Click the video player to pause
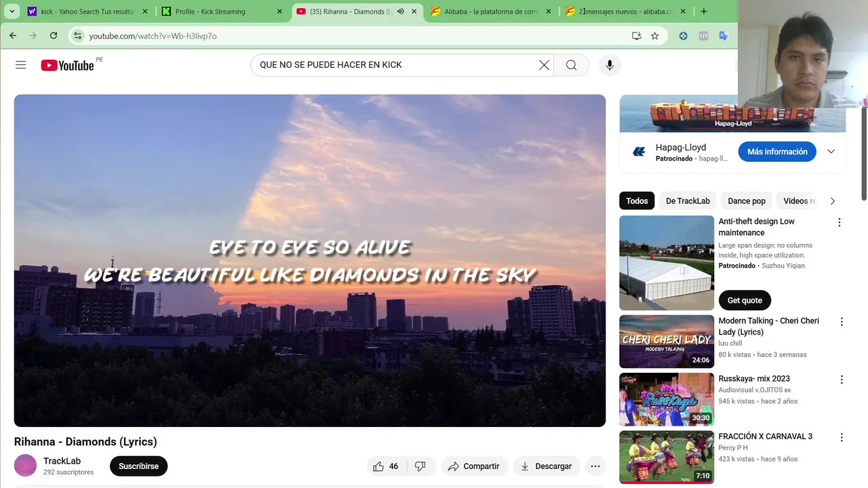The image size is (868, 488). 310,260
